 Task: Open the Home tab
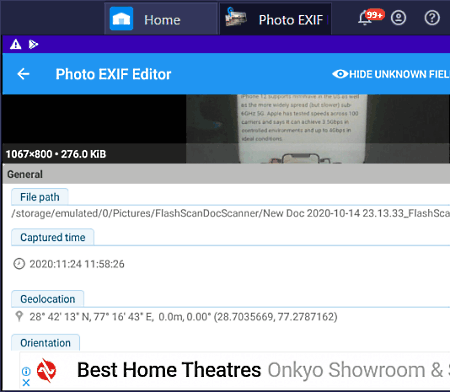(x=161, y=19)
